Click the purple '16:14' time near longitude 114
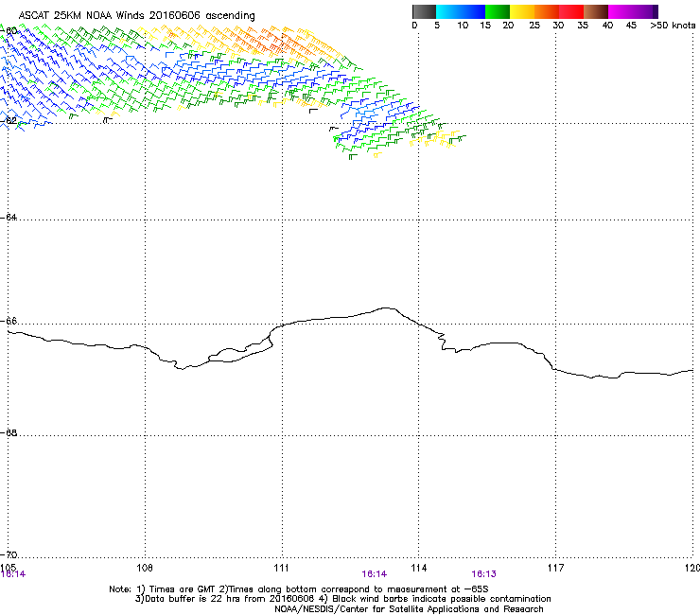 click(x=374, y=574)
